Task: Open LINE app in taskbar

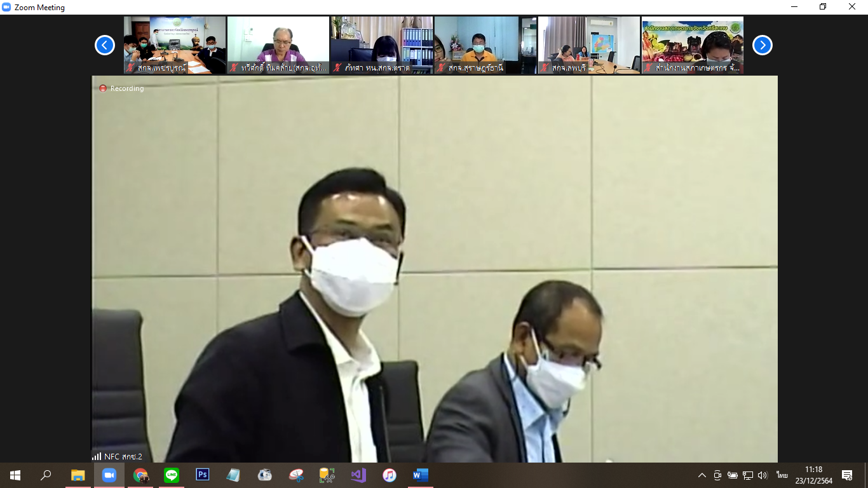Action: click(x=172, y=475)
